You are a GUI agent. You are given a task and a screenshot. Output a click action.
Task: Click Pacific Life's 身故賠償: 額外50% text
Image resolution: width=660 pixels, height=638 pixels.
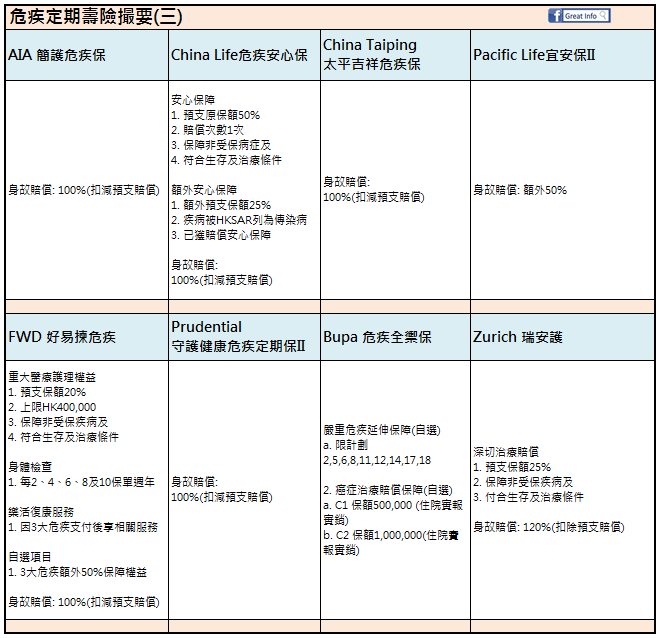click(x=520, y=190)
